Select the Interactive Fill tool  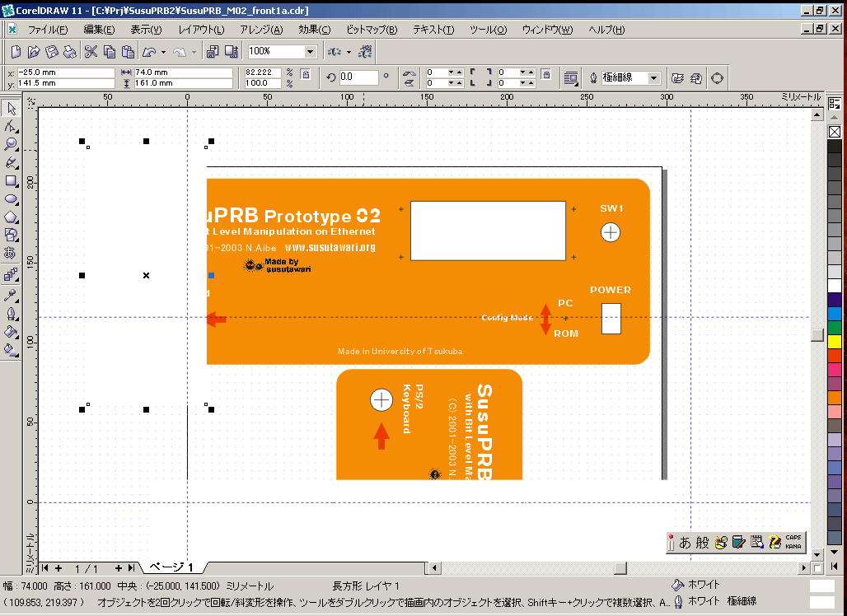11,350
